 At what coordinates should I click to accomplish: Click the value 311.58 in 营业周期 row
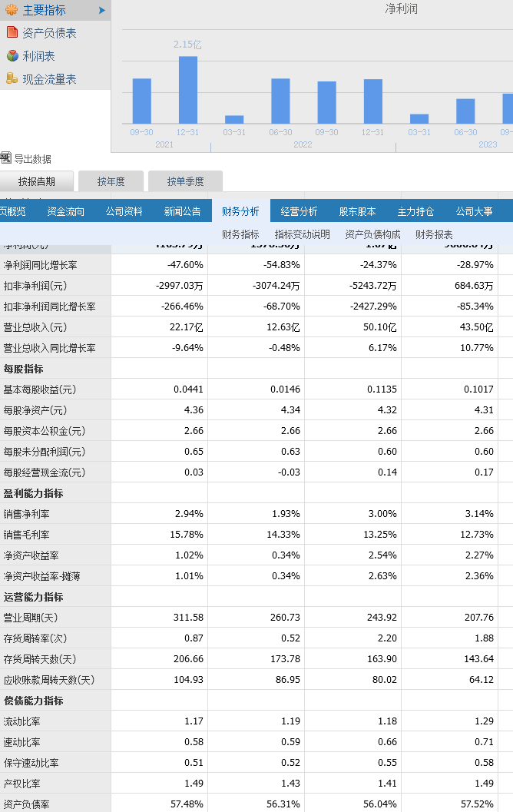(x=188, y=618)
